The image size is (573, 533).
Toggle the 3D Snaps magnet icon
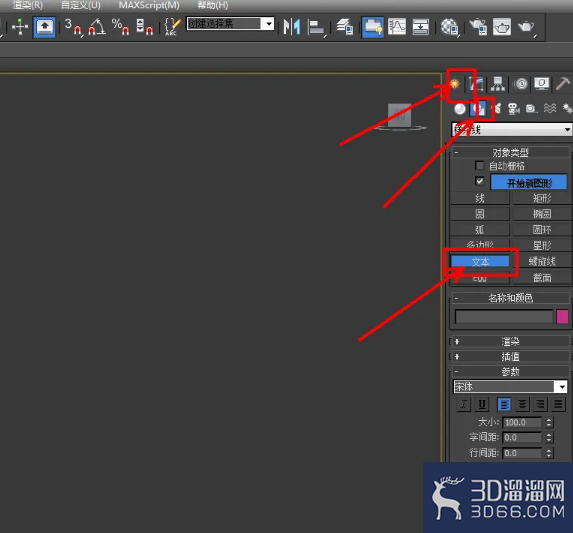coord(73,27)
